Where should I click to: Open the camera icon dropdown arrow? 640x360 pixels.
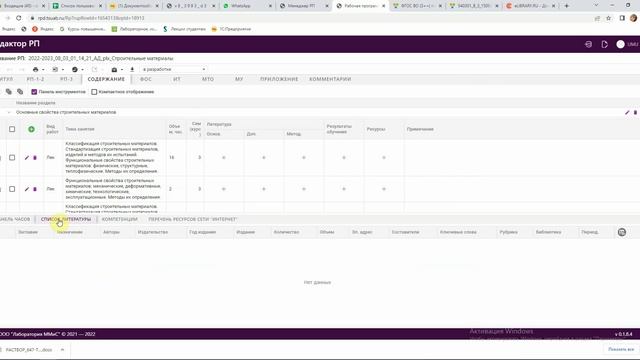click(122, 70)
